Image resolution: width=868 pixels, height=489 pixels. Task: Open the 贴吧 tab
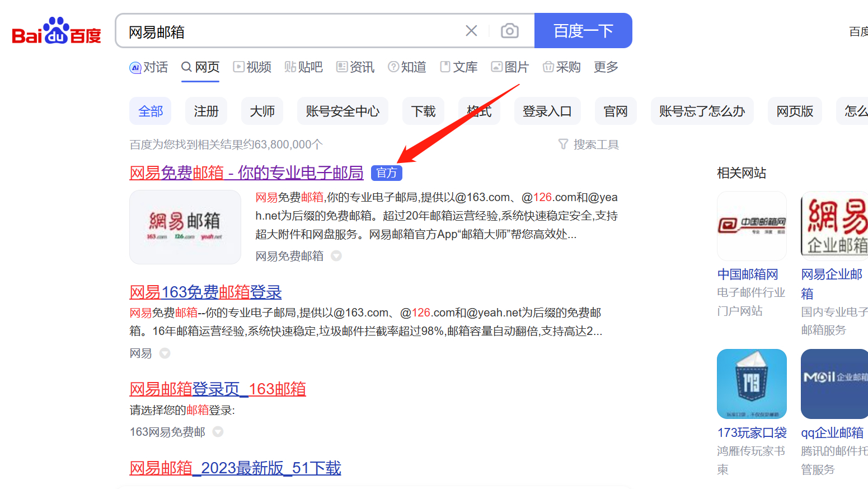coord(304,67)
